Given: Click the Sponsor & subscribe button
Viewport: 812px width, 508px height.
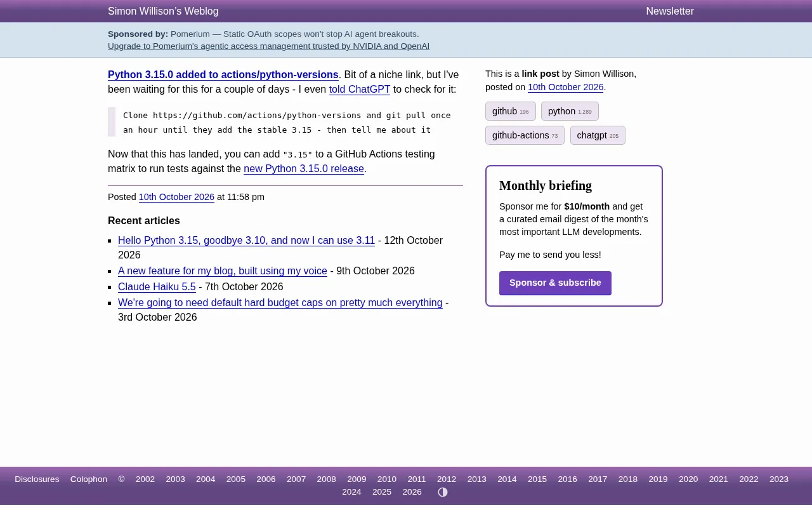Looking at the screenshot, I should click(555, 283).
